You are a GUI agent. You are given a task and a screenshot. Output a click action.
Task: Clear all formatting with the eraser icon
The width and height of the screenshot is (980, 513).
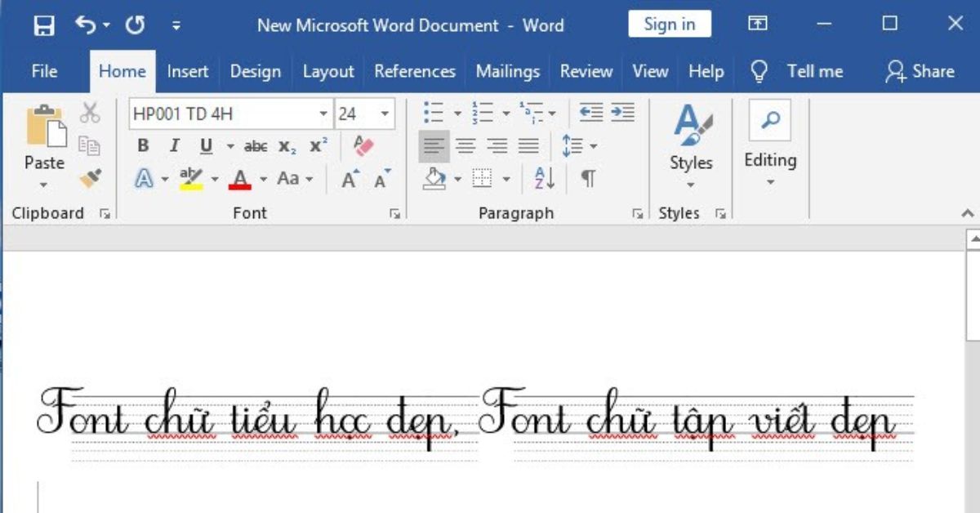363,146
